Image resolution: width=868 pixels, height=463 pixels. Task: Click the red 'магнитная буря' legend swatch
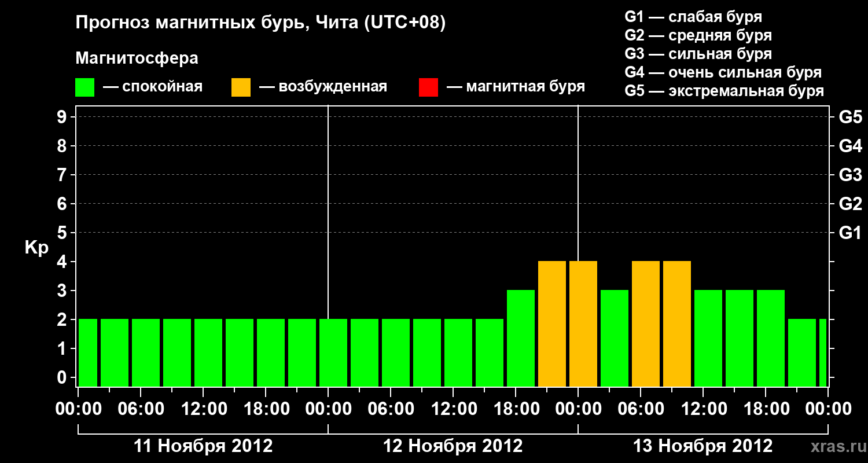click(428, 87)
